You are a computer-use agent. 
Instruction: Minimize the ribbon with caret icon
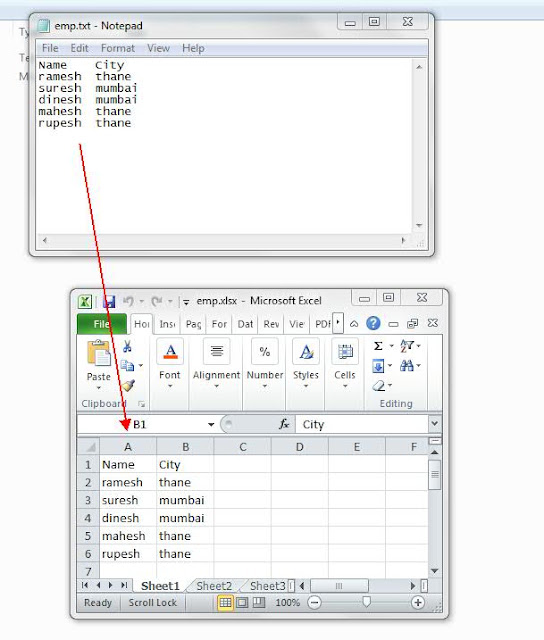(x=354, y=324)
